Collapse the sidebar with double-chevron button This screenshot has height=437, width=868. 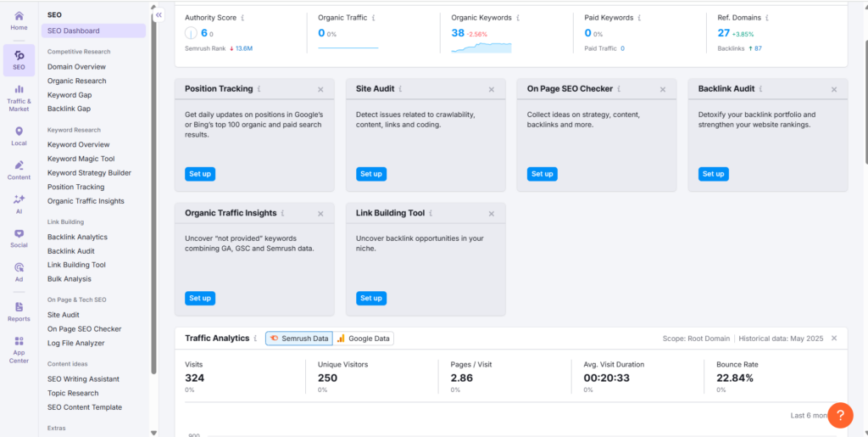[x=159, y=15]
